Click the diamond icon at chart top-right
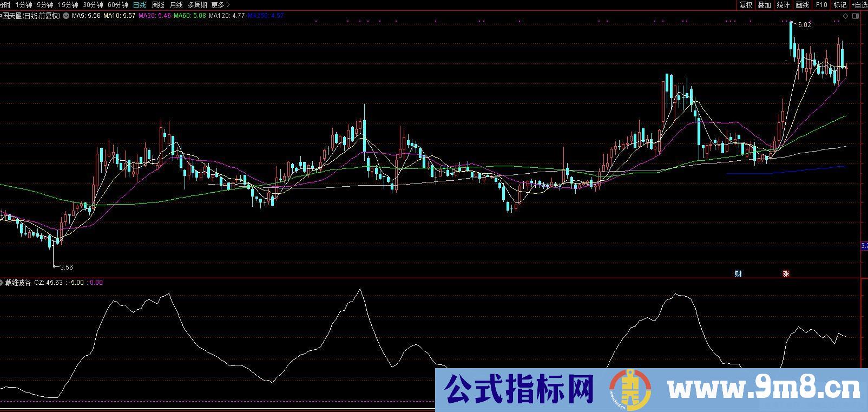Screen dimensions: 868x412 click(846, 17)
